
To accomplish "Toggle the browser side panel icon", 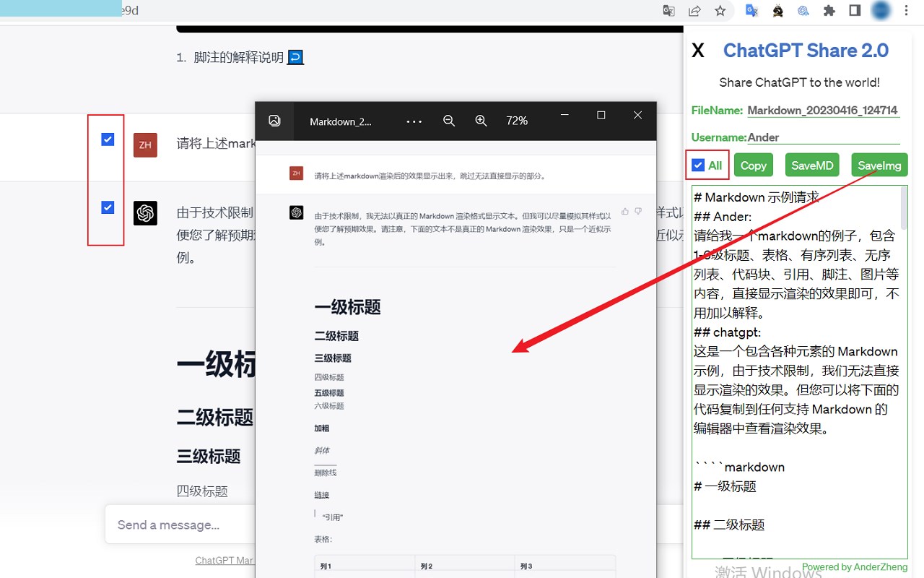I will [x=855, y=11].
